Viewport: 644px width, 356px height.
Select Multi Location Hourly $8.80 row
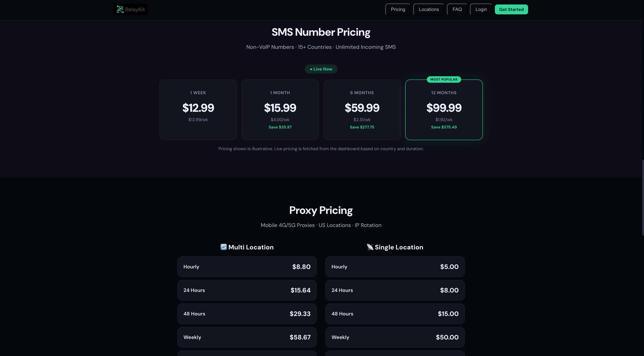click(247, 267)
